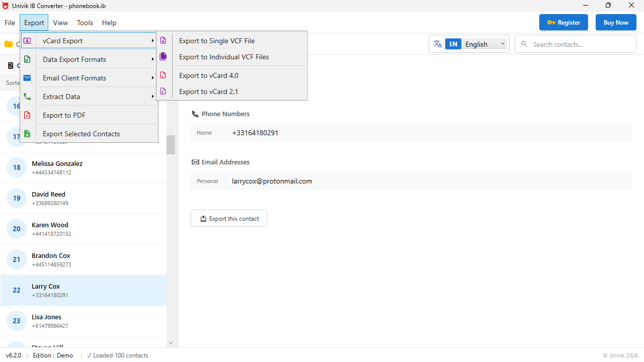The image size is (644, 362).
Task: Expand the vCard Export submenu arrow
Action: (x=153, y=41)
